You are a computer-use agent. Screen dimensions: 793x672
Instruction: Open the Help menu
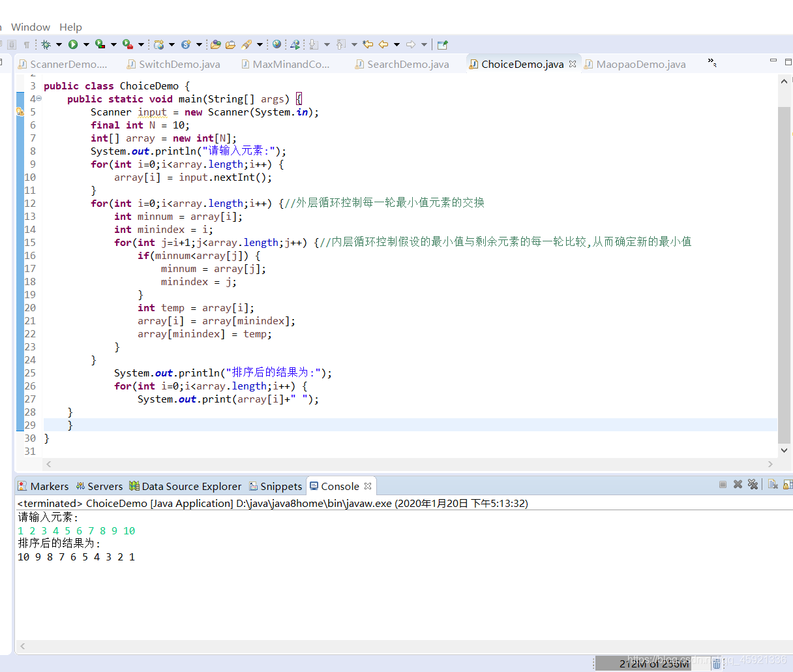pyautogui.click(x=70, y=27)
